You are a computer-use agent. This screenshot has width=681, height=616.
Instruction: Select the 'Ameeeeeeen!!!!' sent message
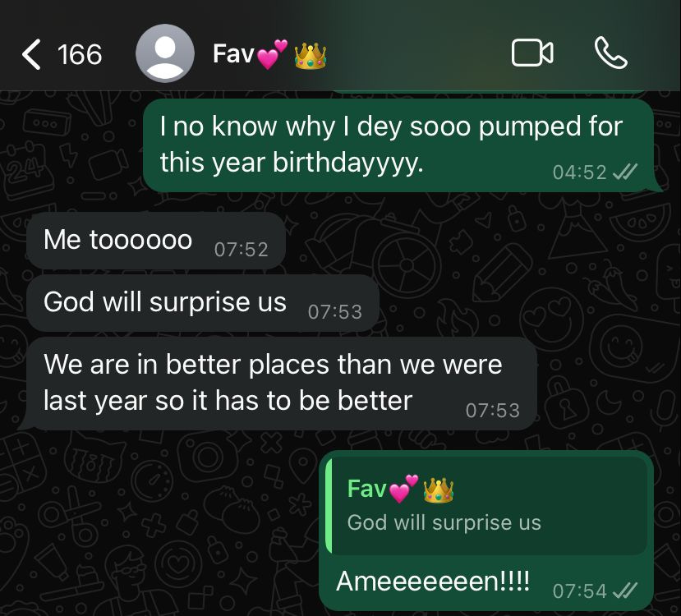[x=486, y=531]
